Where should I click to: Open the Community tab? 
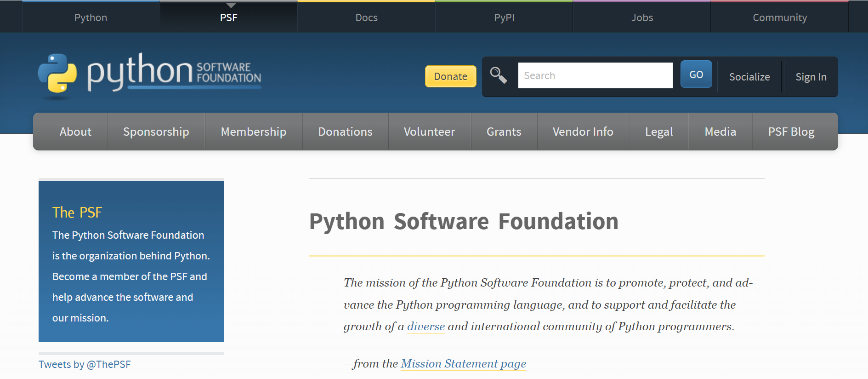(780, 17)
